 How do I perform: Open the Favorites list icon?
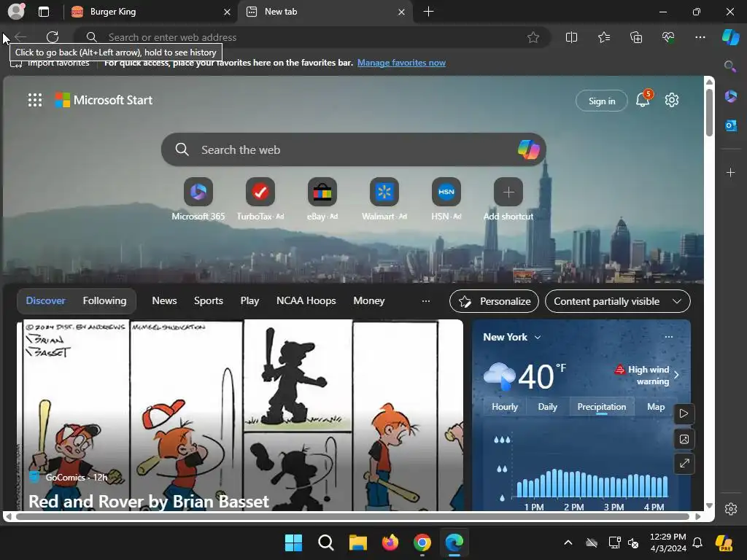(x=603, y=37)
